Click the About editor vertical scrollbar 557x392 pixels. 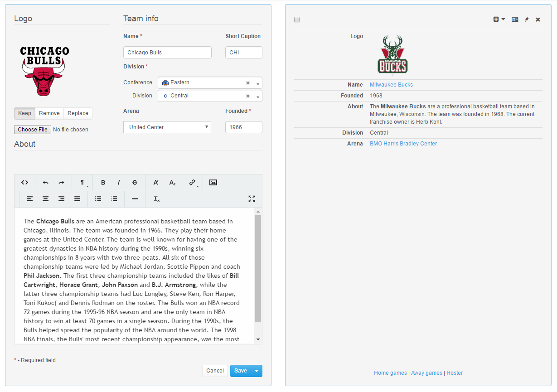click(x=258, y=267)
